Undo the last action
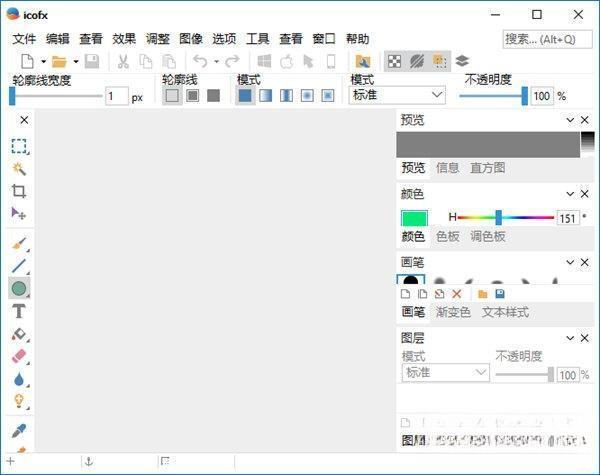The height and width of the screenshot is (475, 600). point(200,61)
